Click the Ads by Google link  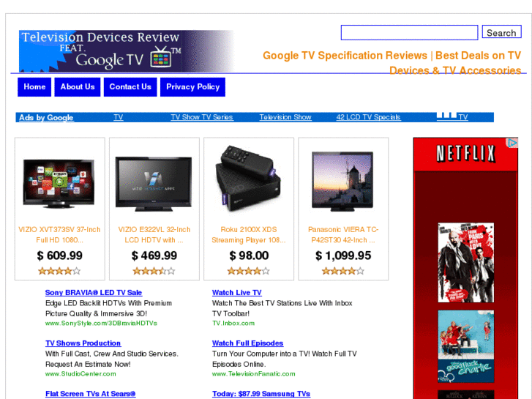click(46, 117)
